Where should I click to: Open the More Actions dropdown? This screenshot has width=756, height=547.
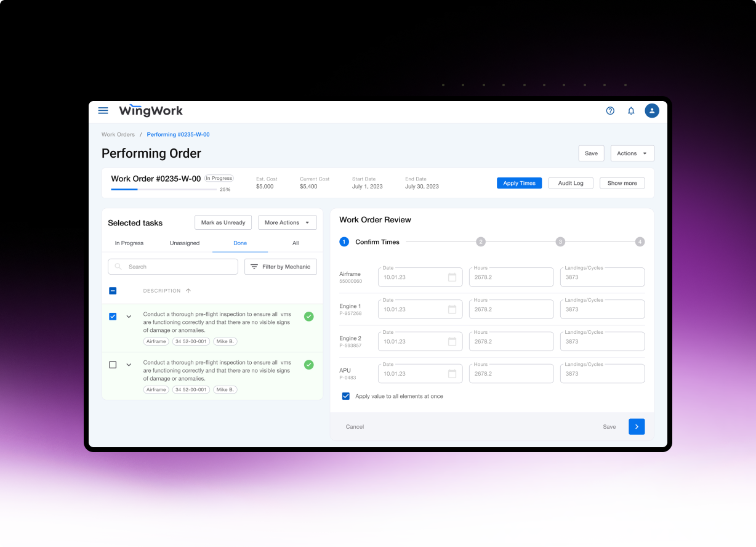pyautogui.click(x=287, y=223)
